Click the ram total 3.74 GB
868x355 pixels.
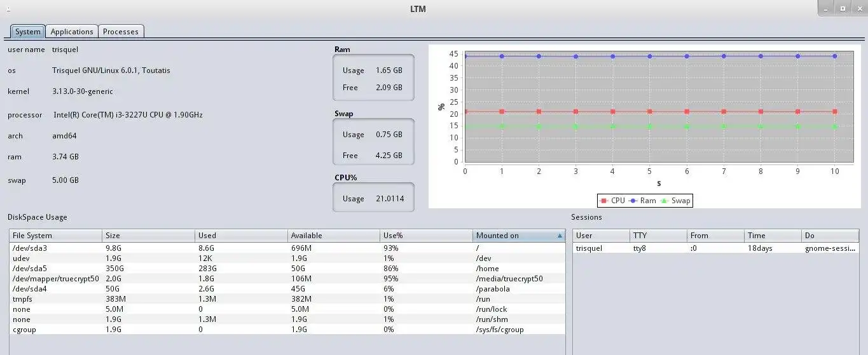tap(65, 157)
